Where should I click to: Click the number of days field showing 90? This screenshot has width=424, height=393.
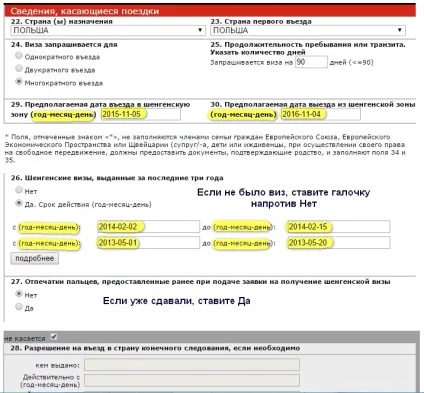tap(311, 62)
